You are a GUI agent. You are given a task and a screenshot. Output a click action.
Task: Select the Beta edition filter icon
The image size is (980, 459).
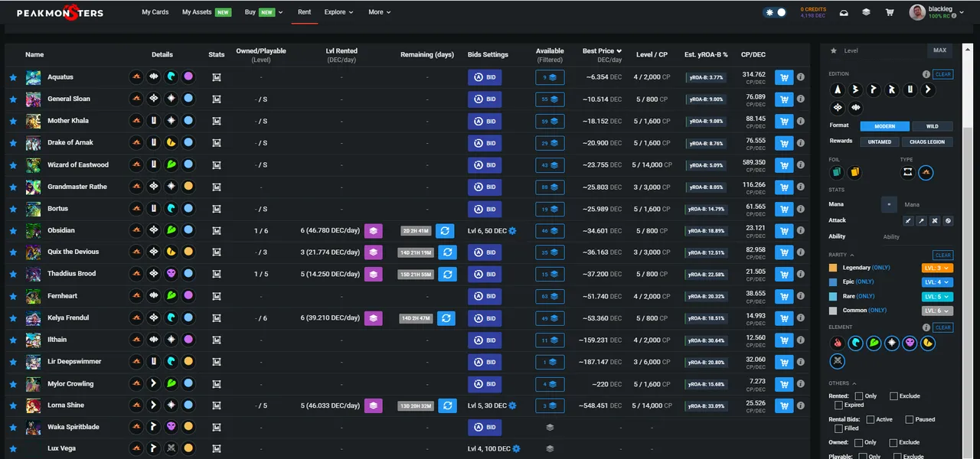click(x=856, y=90)
